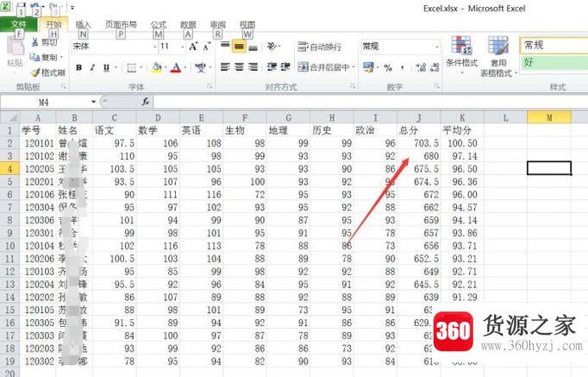
Task: Toggle bold formatting
Action: coord(78,67)
